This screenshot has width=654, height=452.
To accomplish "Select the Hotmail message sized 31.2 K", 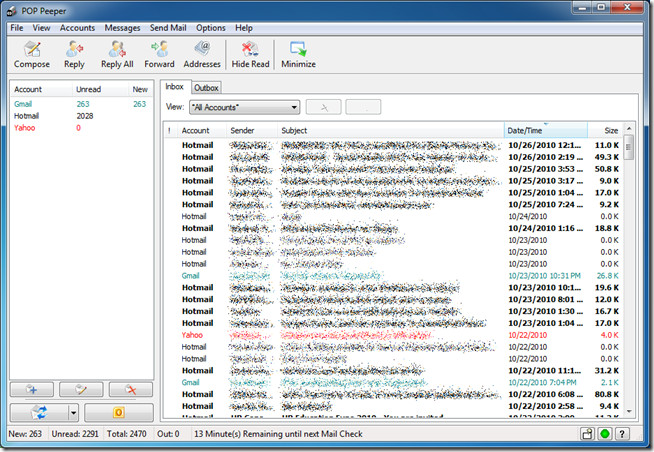I will (393, 370).
